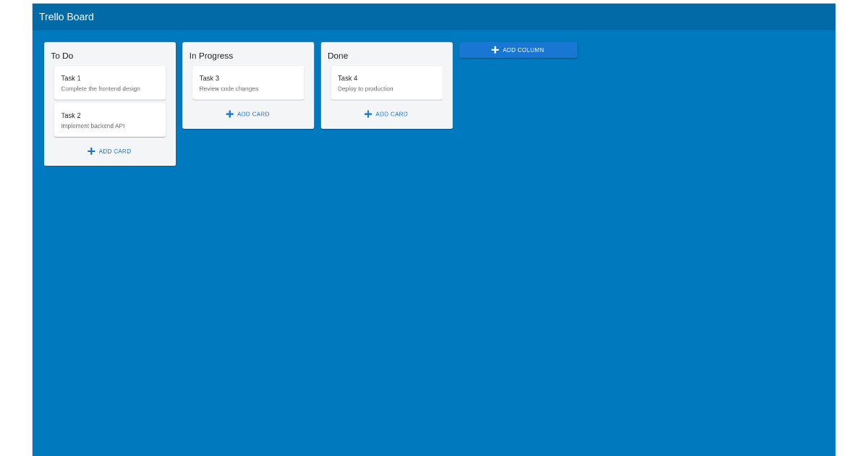Click the Done column header

(x=337, y=55)
